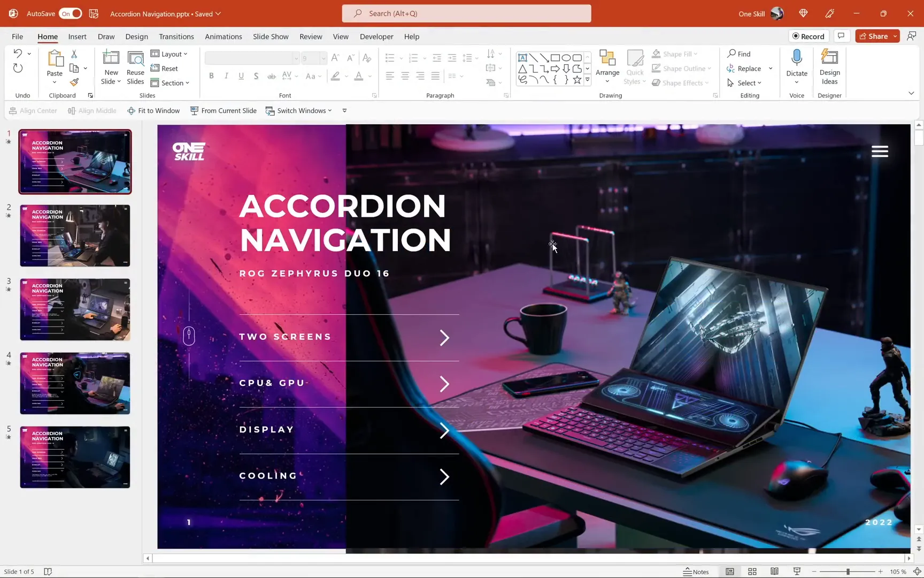Image resolution: width=924 pixels, height=578 pixels.
Task: Click the Clear All Formatting icon
Action: tap(367, 58)
